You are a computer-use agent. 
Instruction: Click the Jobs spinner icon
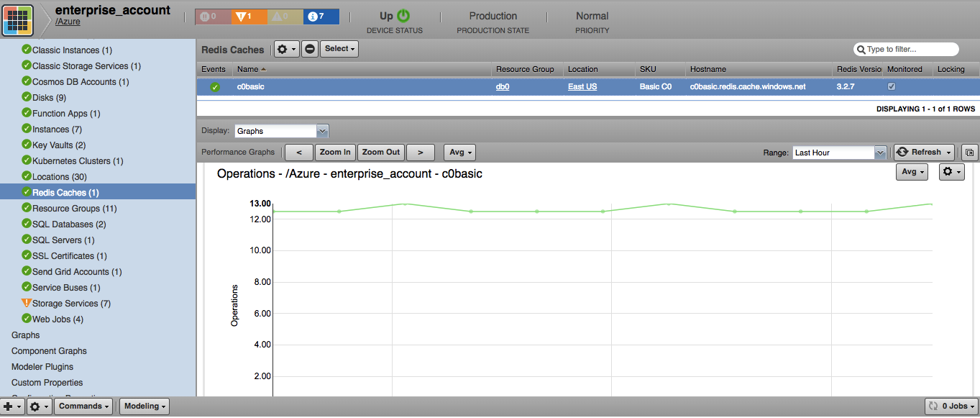click(933, 406)
